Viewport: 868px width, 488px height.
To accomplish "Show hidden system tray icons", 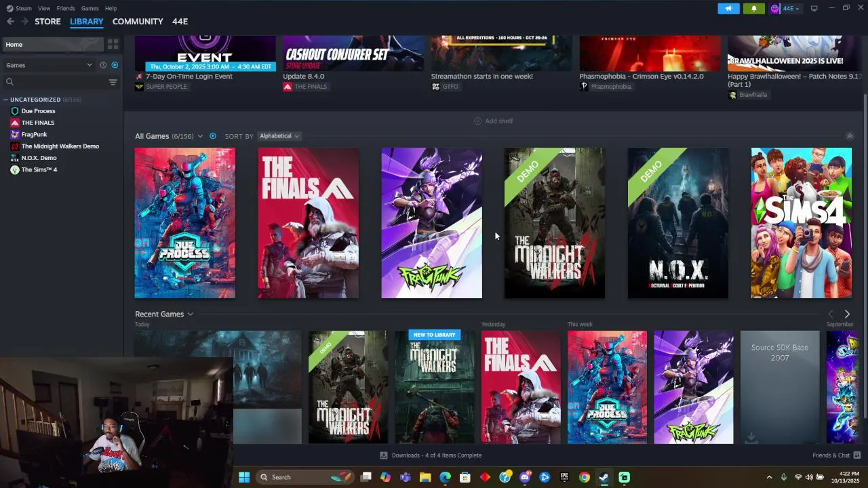I will click(769, 477).
